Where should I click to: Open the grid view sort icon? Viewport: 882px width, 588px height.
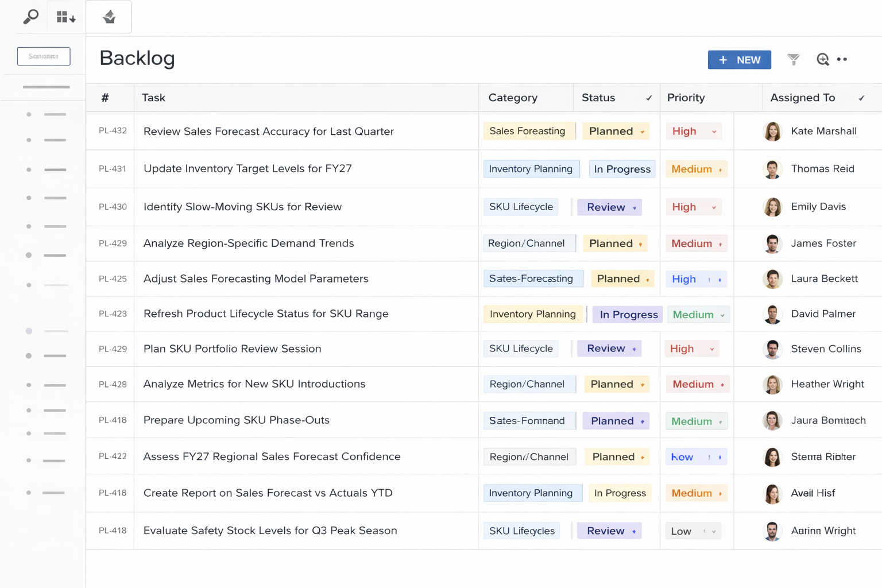[65, 17]
